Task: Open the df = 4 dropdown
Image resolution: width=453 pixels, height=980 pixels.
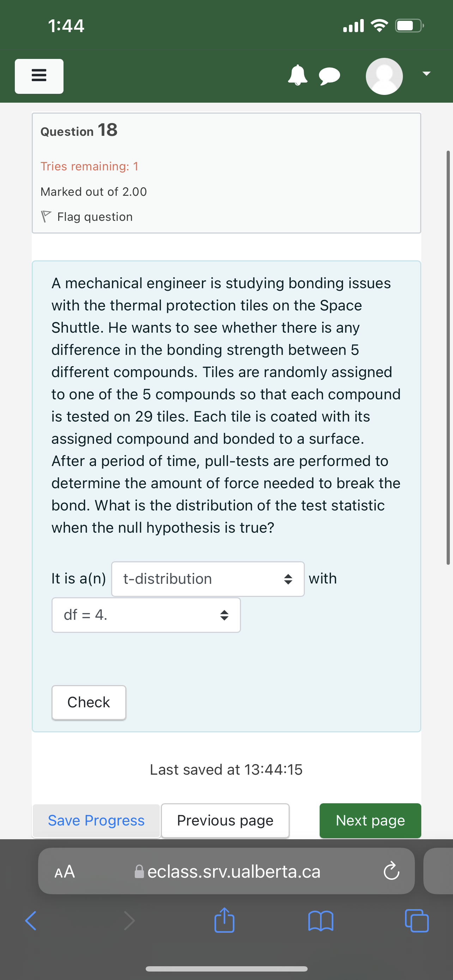Action: [x=146, y=615]
